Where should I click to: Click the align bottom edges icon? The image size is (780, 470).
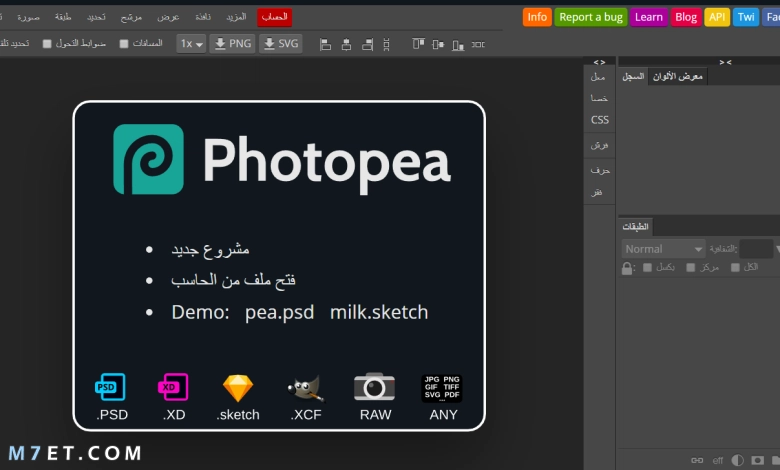click(458, 45)
